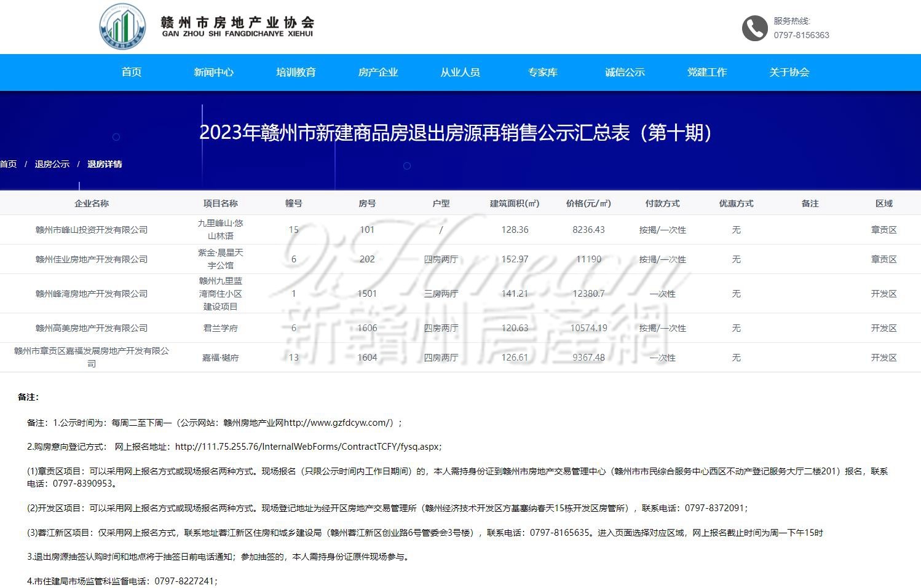
Task: Click the 房号 column header
Action: coord(367,203)
